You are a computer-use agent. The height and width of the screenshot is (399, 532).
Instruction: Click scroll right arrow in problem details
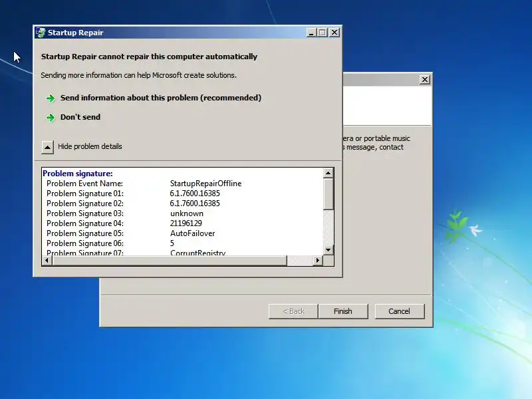point(318,261)
